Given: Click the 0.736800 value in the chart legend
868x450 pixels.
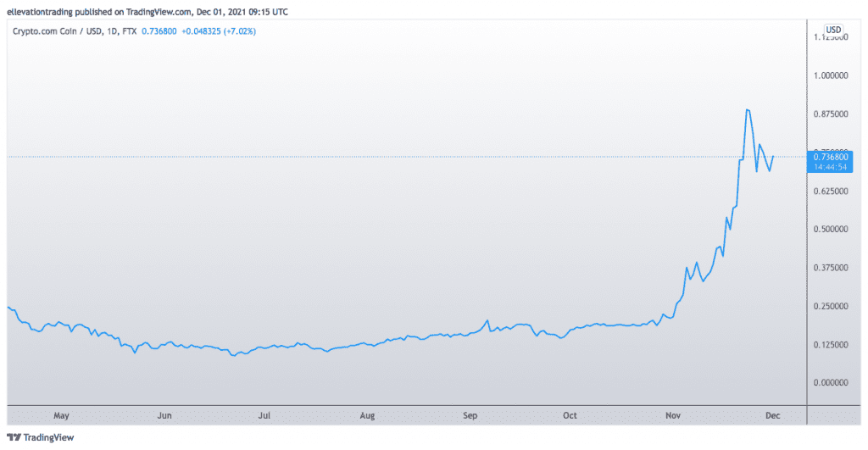Looking at the screenshot, I should (159, 31).
